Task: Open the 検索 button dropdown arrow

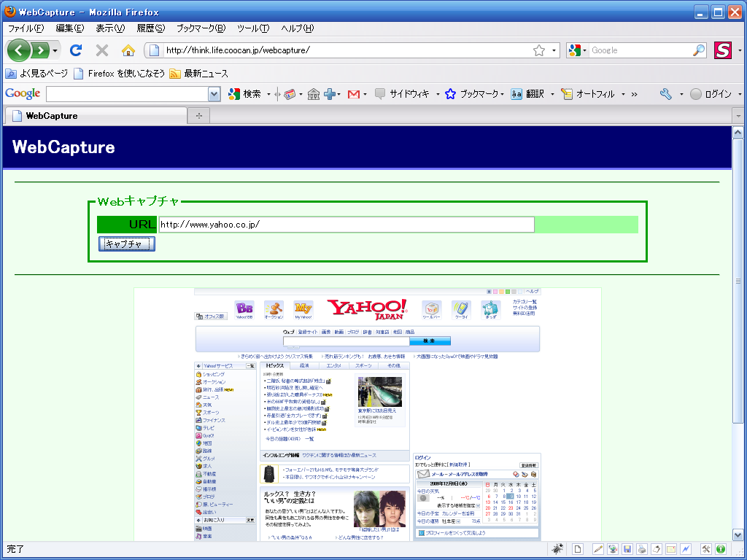Action: pyautogui.click(x=268, y=94)
